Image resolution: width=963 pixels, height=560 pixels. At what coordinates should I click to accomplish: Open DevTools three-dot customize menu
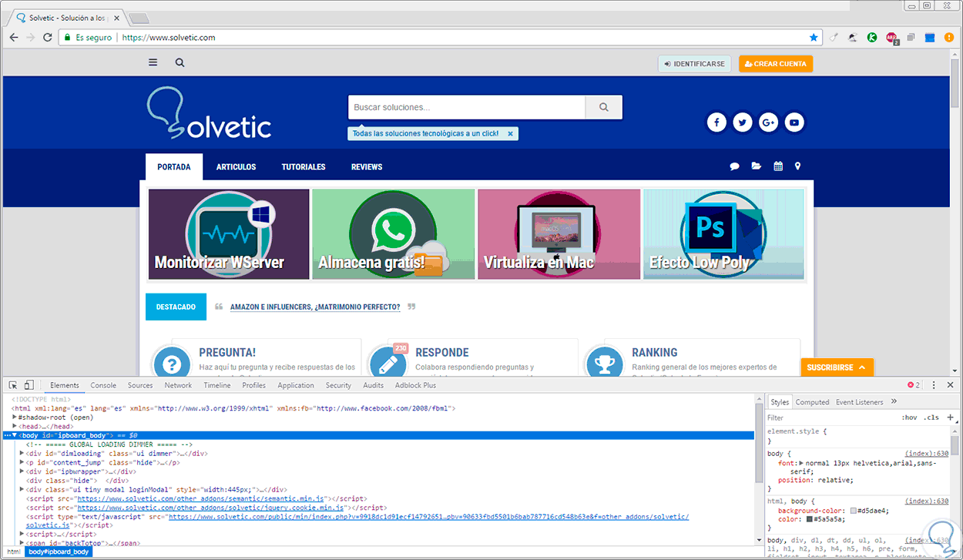pyautogui.click(x=933, y=385)
